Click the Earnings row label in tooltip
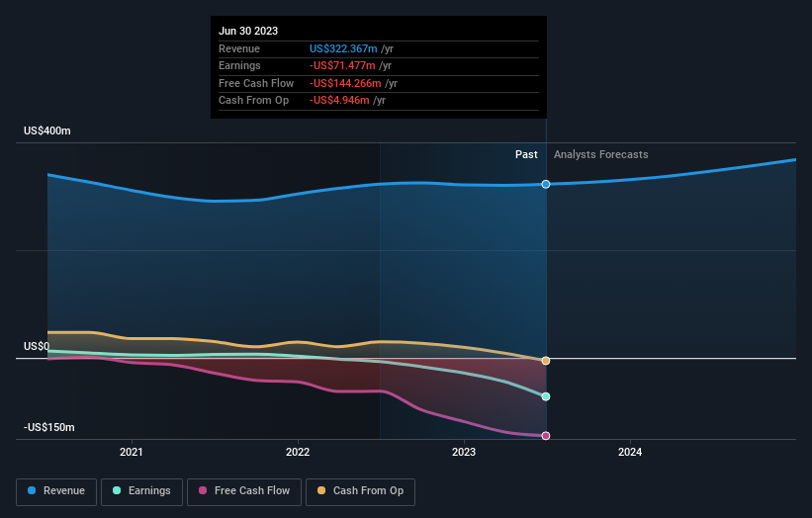This screenshot has width=812, height=518. click(x=239, y=65)
